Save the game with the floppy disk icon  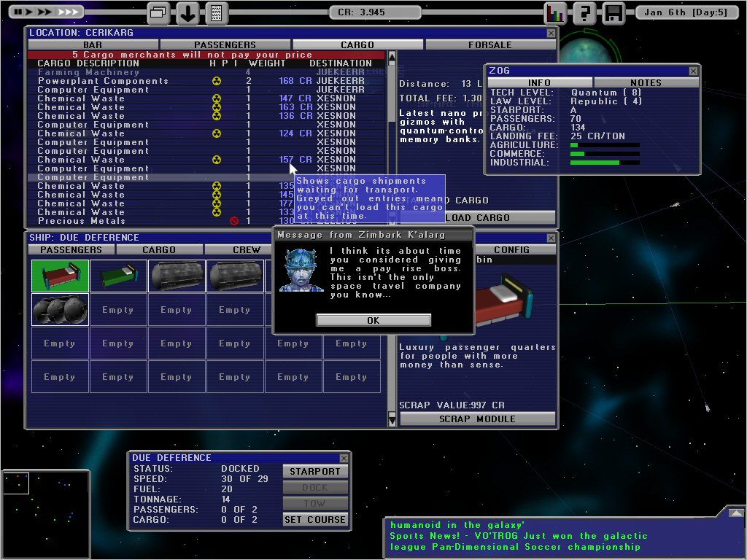(614, 12)
